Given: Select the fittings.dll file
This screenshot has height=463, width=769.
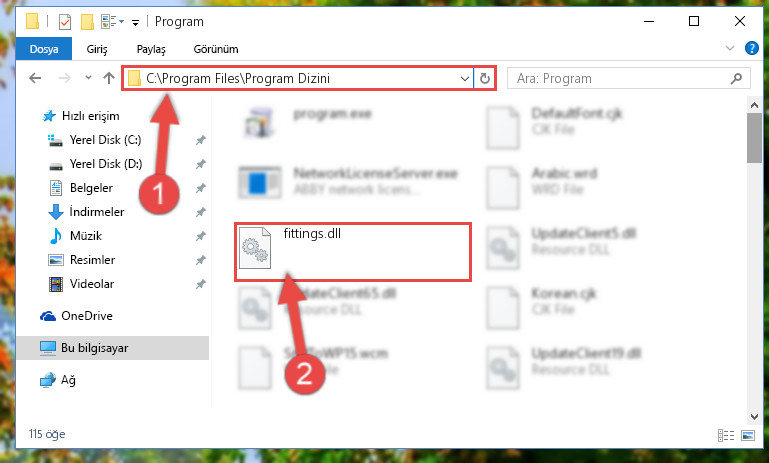Looking at the screenshot, I should tap(353, 252).
